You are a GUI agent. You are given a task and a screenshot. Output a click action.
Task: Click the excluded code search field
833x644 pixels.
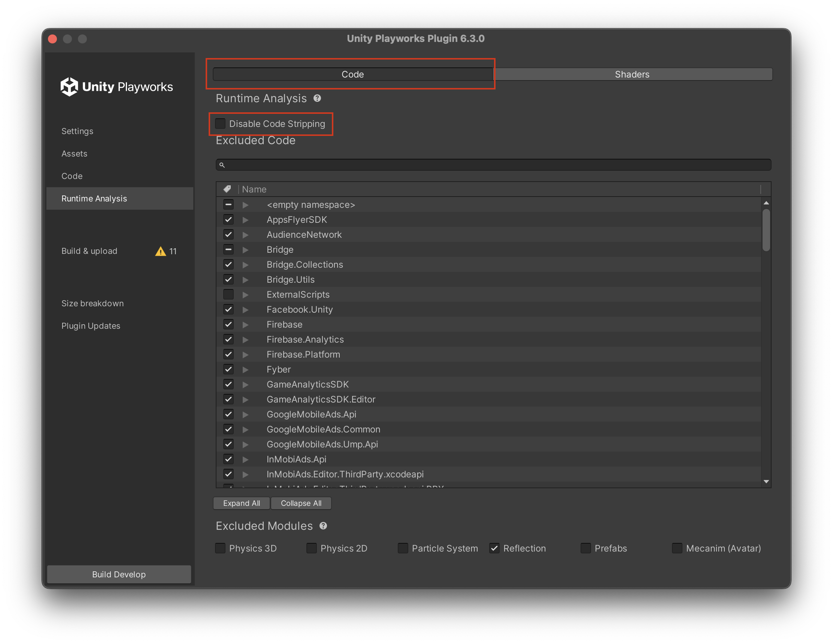click(494, 165)
